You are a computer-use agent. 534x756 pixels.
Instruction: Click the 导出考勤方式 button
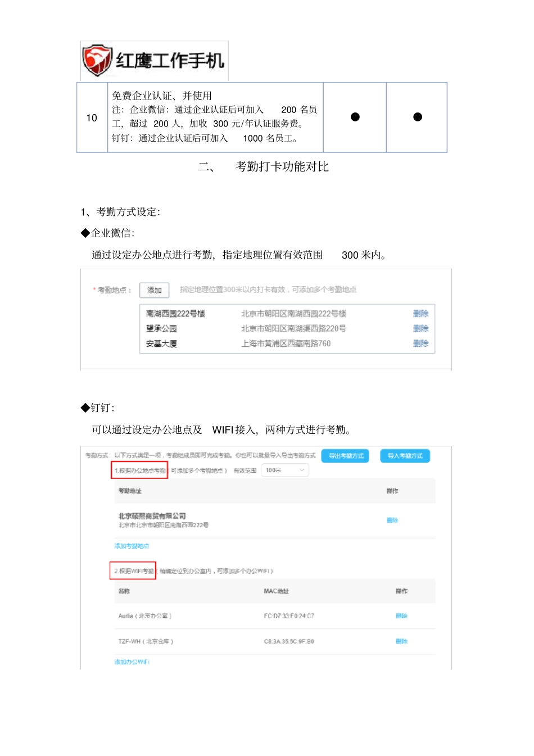tap(345, 456)
